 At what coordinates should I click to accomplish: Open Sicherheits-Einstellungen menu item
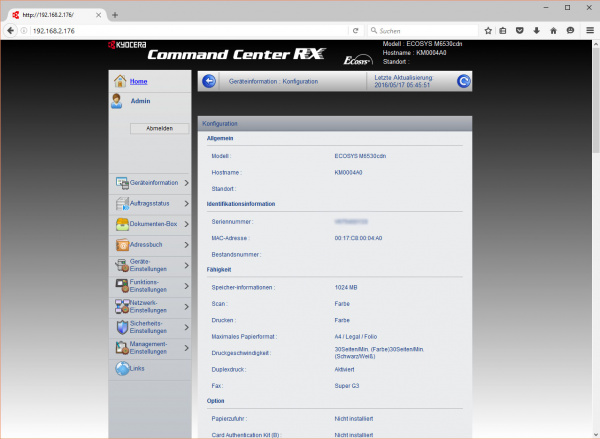coord(152,328)
